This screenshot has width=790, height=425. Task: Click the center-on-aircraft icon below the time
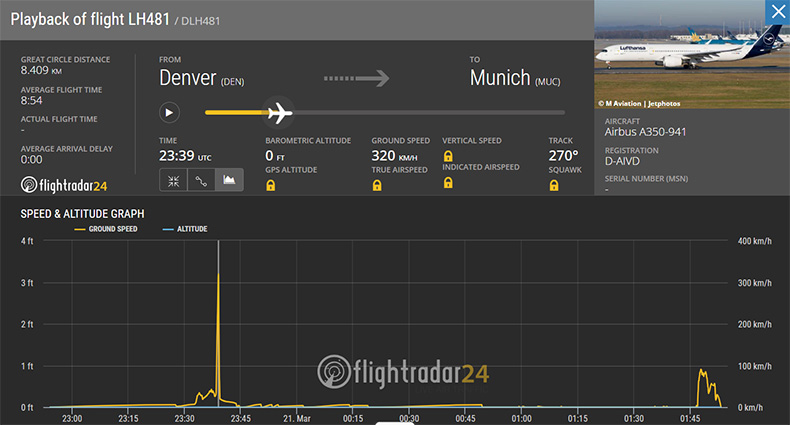tap(173, 181)
